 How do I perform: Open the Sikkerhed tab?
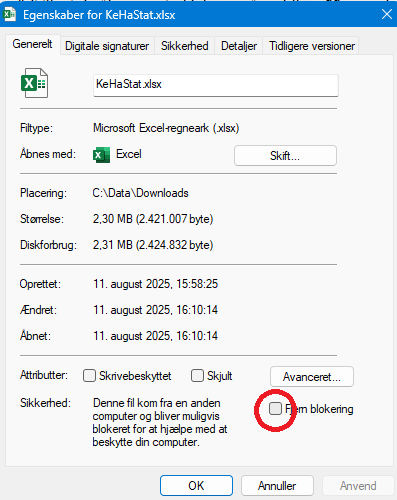coord(185,46)
